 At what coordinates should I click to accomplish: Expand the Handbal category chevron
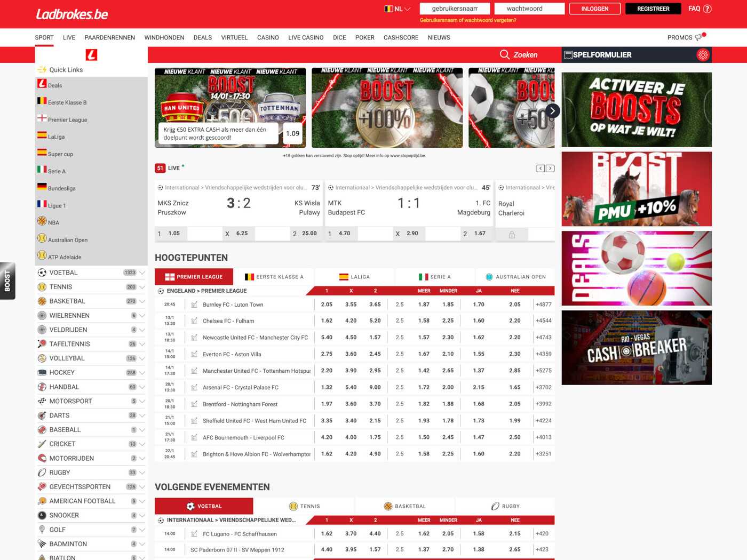(x=142, y=387)
